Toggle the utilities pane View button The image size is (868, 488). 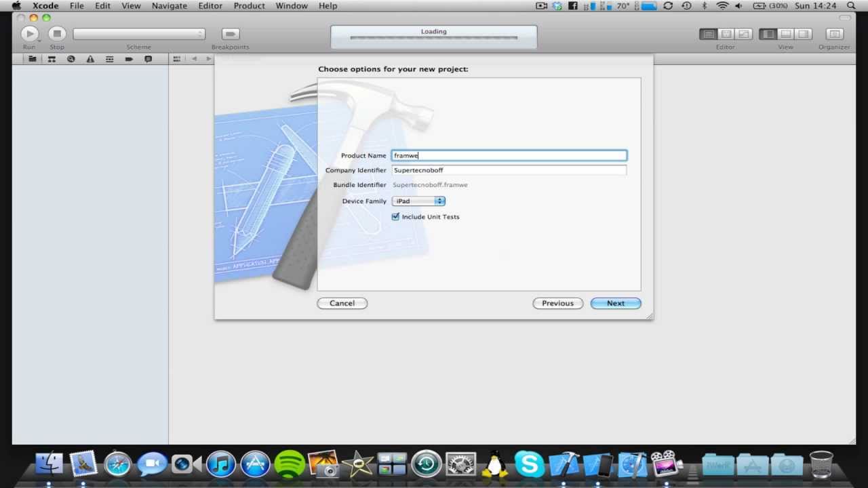click(x=804, y=34)
